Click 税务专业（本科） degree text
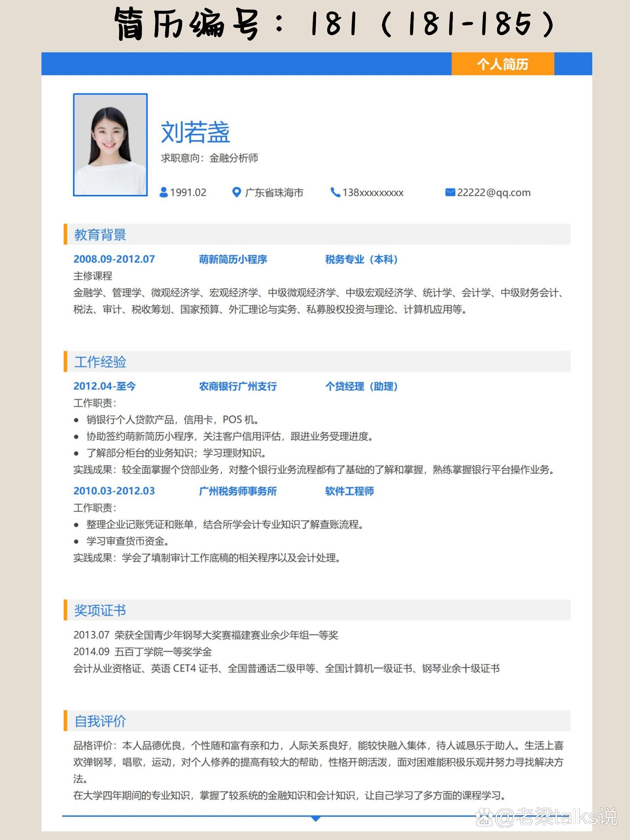Screen dimensions: 630x840 tap(362, 259)
